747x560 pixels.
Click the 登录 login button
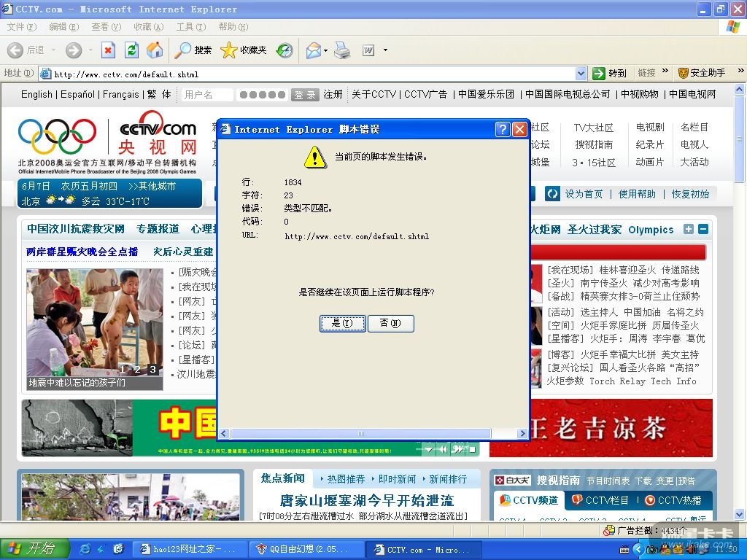(x=305, y=95)
